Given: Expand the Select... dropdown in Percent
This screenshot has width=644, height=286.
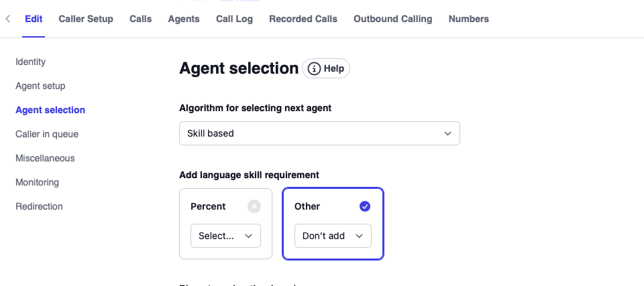Looking at the screenshot, I should pos(225,236).
